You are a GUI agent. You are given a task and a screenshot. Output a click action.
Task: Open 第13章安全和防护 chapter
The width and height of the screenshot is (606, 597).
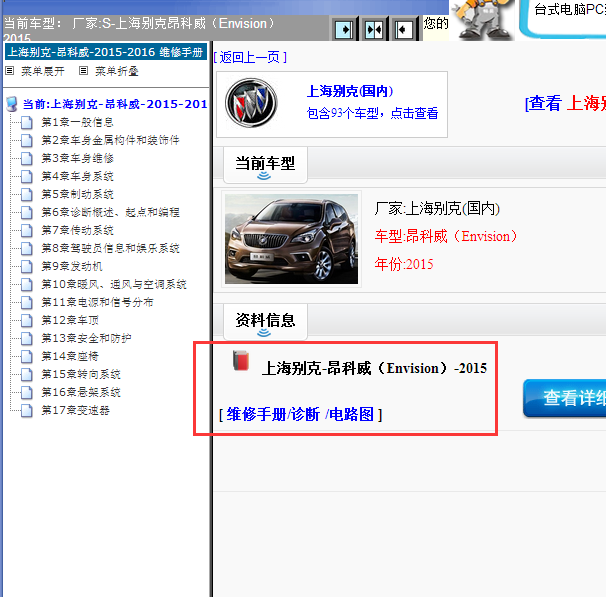[x=87, y=338]
